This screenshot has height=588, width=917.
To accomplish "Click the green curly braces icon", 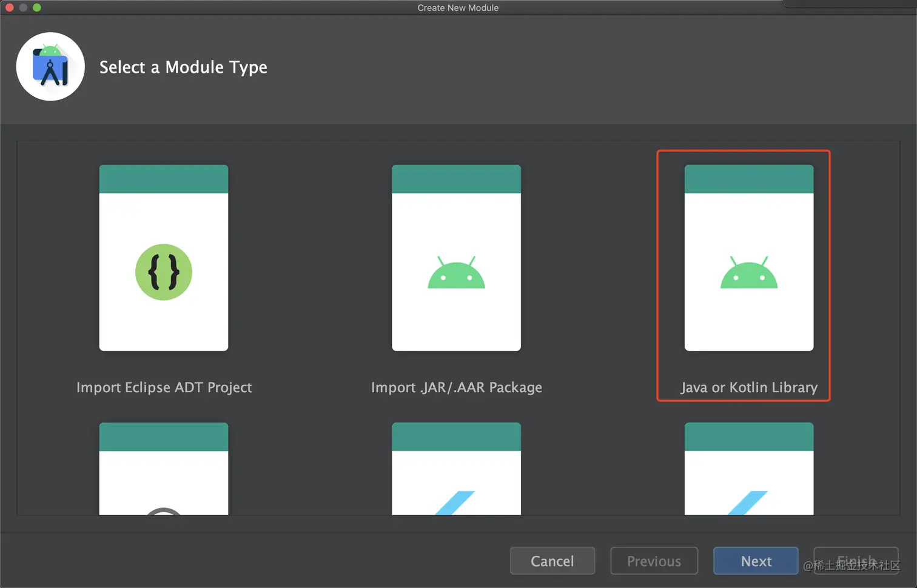I will 164,272.
